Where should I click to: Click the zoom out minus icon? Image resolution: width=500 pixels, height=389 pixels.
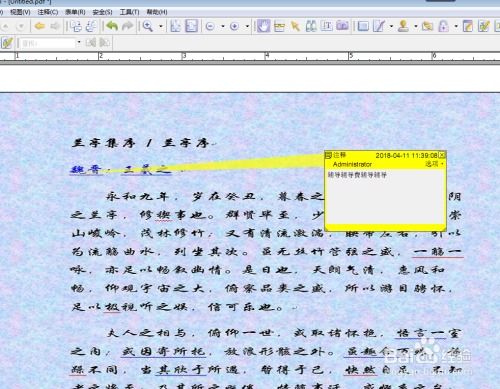[x=210, y=26]
